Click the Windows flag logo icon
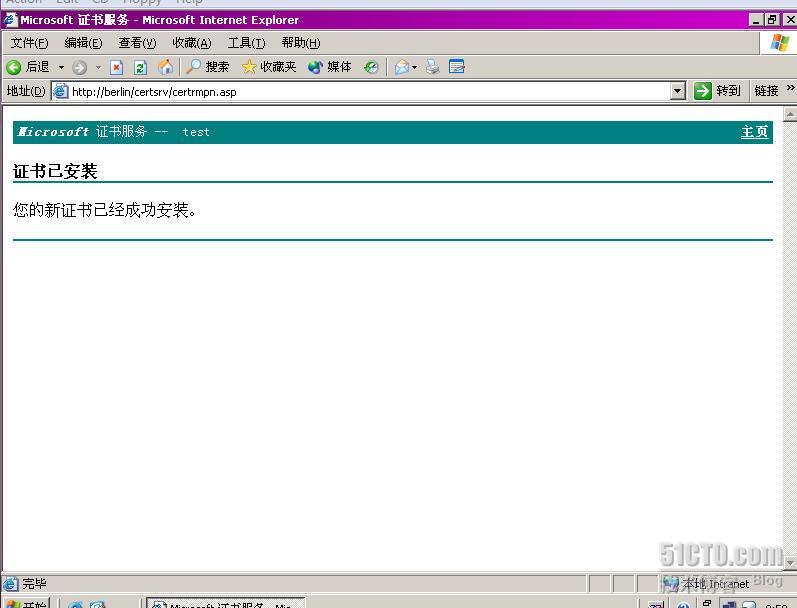 pyautogui.click(x=779, y=43)
